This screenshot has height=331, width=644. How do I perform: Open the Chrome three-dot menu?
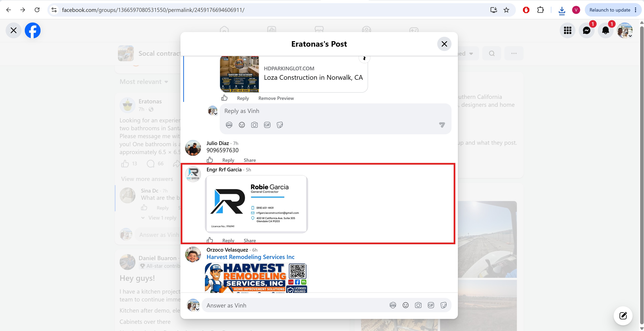click(635, 10)
